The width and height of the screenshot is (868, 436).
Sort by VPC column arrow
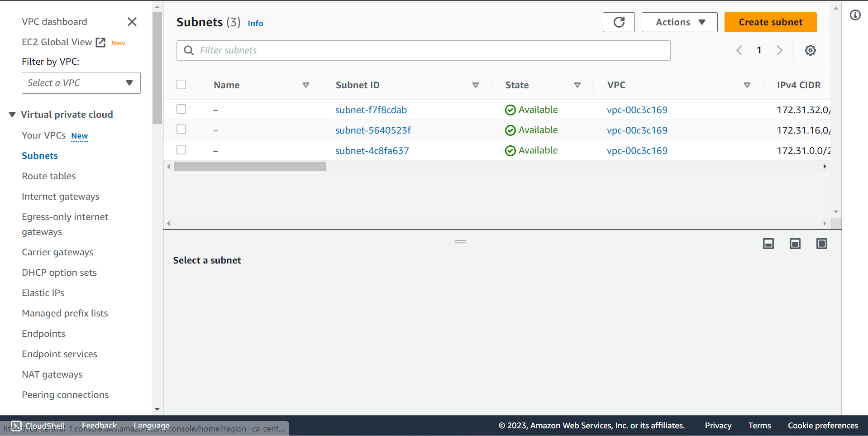click(x=747, y=85)
